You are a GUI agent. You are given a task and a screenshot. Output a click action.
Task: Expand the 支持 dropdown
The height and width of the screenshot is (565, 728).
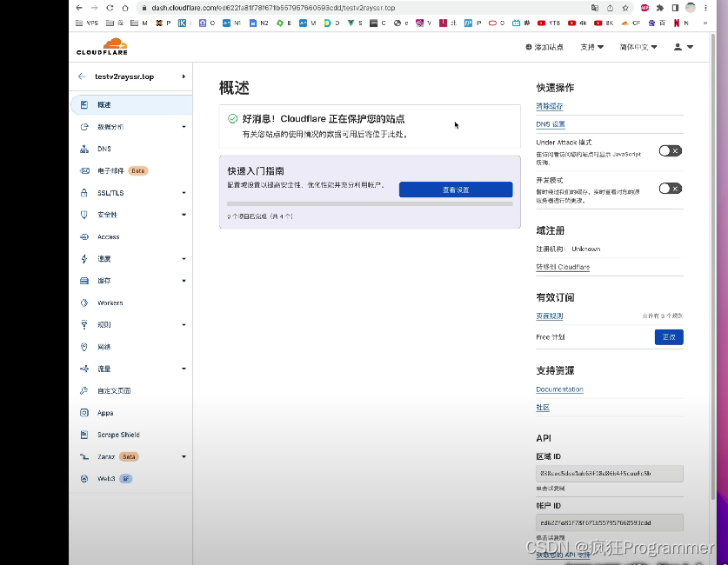point(589,46)
